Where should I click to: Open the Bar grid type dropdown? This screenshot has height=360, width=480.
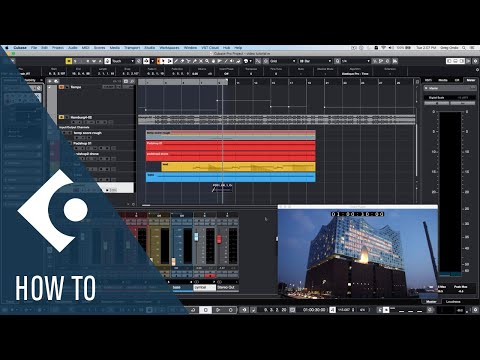pyautogui.click(x=315, y=61)
